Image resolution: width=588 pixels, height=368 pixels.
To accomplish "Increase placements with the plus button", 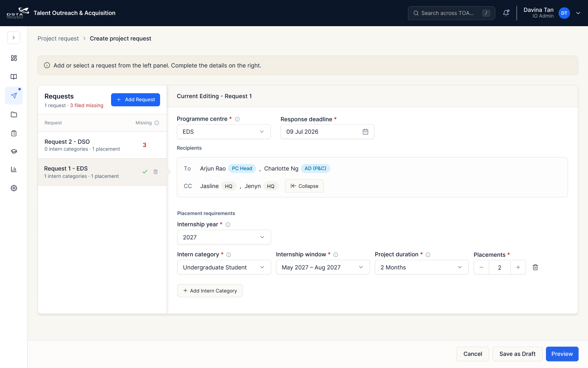I will [518, 267].
